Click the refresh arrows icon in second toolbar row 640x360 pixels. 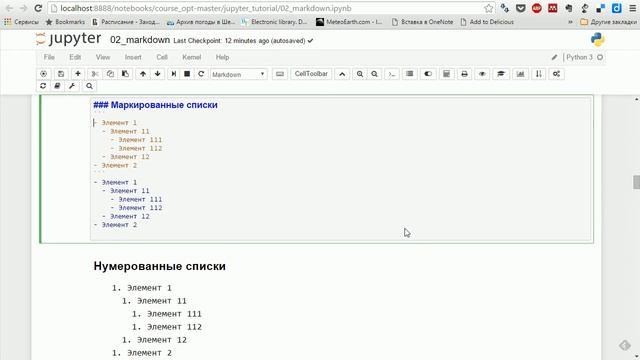coord(43,86)
